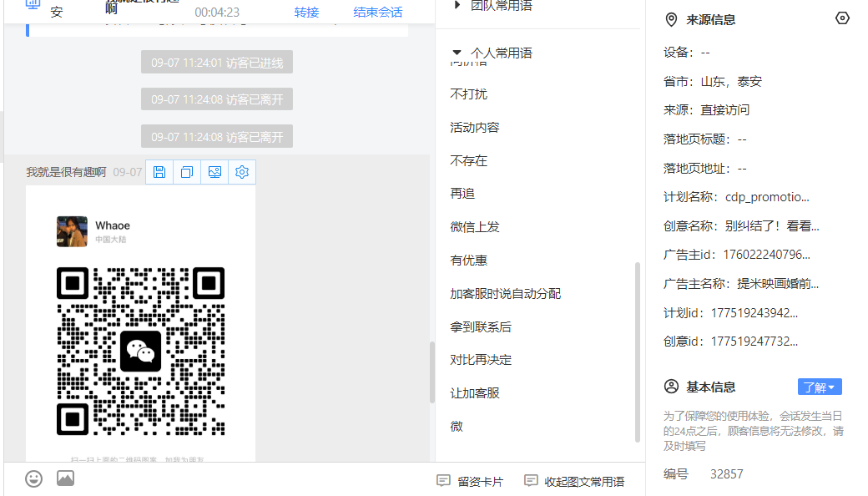Click the sender name 我就是很有趣啊
Viewport: 868px width, 496px height.
click(x=66, y=172)
